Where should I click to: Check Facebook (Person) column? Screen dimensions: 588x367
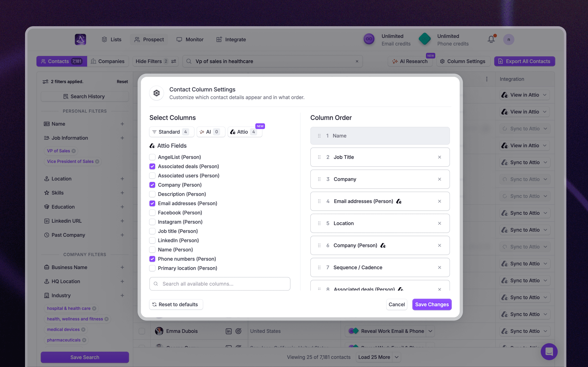[152, 213]
